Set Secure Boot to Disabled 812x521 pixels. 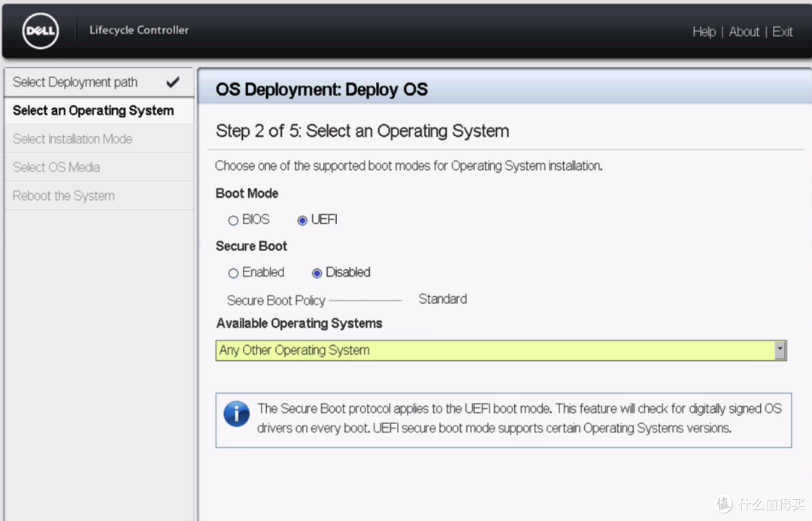tap(317, 273)
